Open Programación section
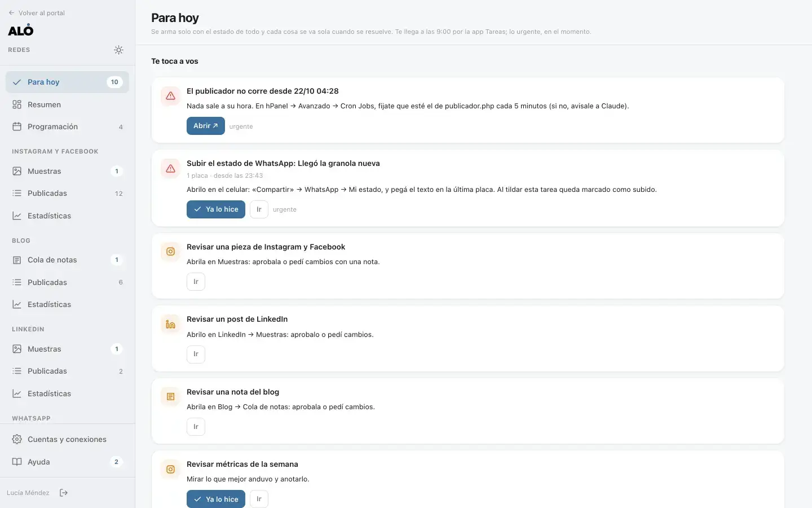The image size is (812, 508). pos(67,126)
